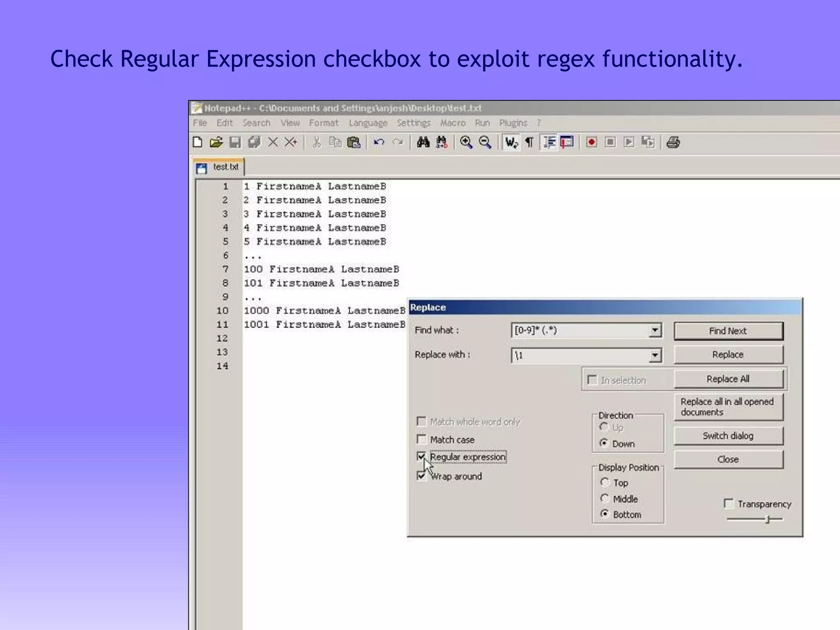Click the Save All toolbar icon

pos(254,142)
